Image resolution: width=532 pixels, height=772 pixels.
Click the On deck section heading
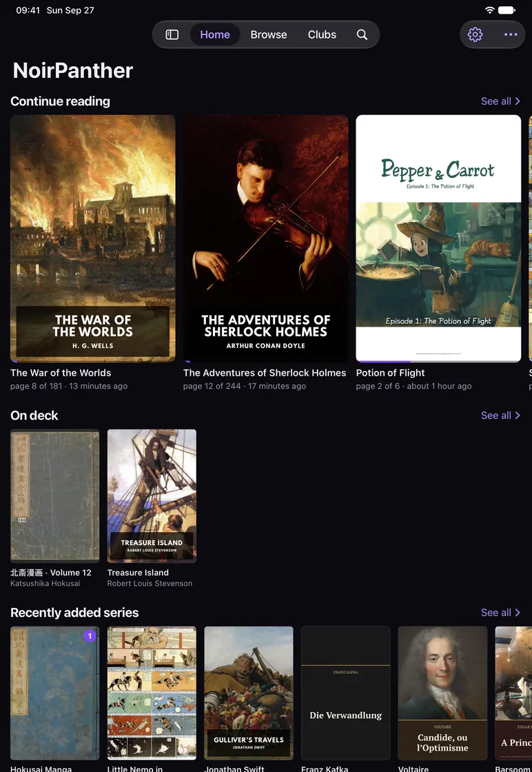click(x=34, y=415)
